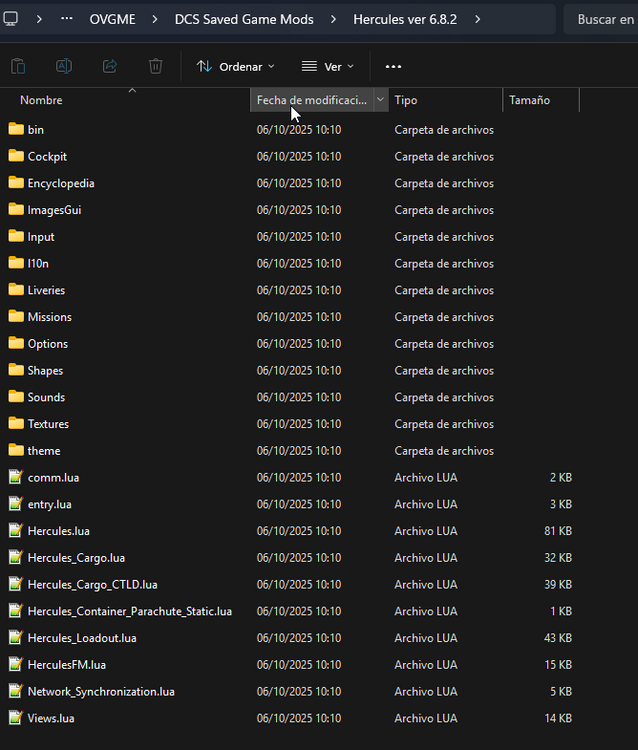Image resolution: width=638 pixels, height=750 pixels.
Task: Select the Hercules.lua file icon
Action: 16,531
